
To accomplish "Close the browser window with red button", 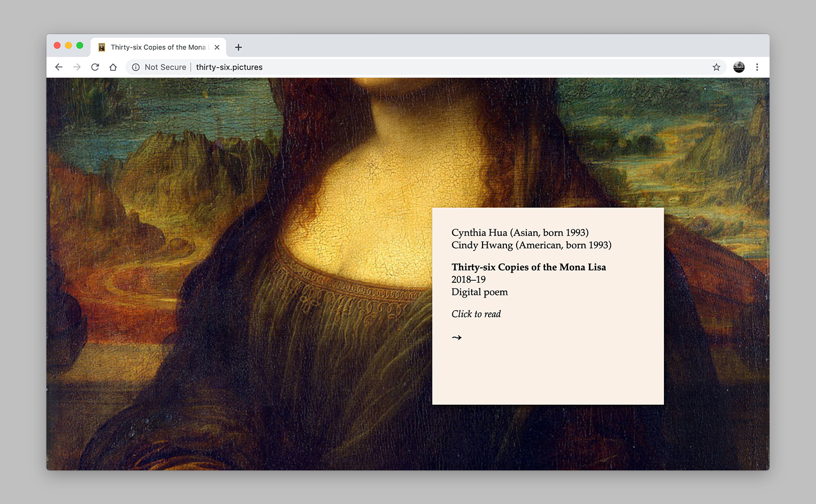I will (57, 45).
